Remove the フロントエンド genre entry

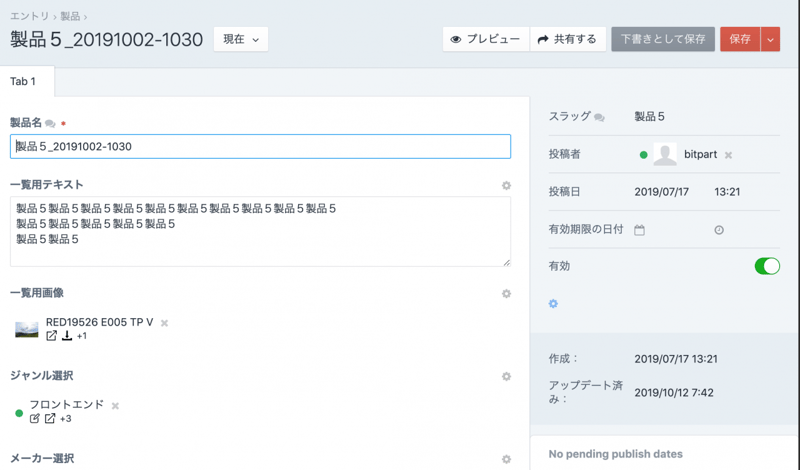pos(115,406)
